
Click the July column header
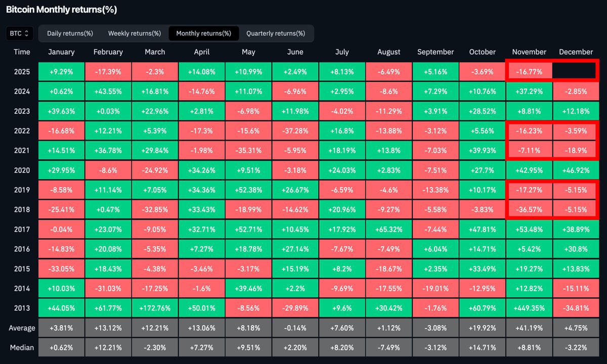coord(342,52)
